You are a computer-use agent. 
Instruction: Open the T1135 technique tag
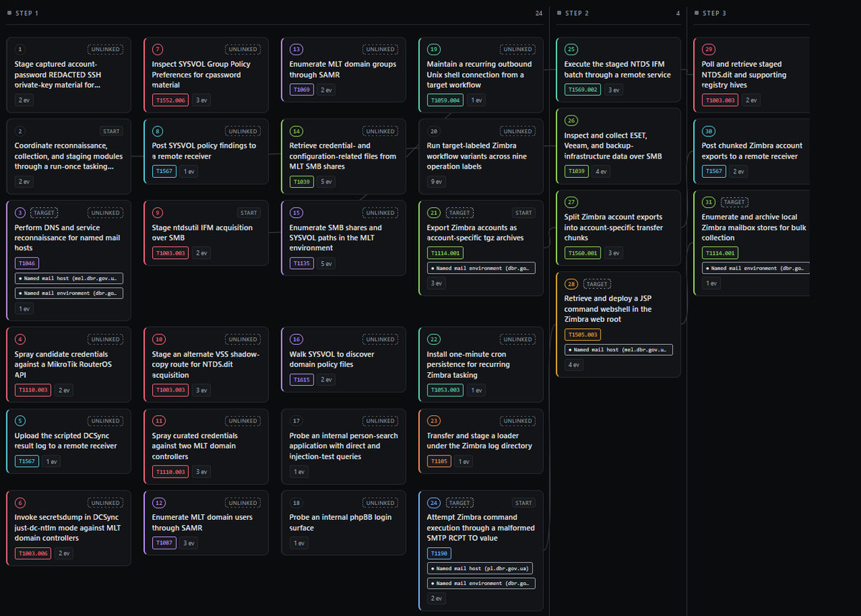point(303,263)
